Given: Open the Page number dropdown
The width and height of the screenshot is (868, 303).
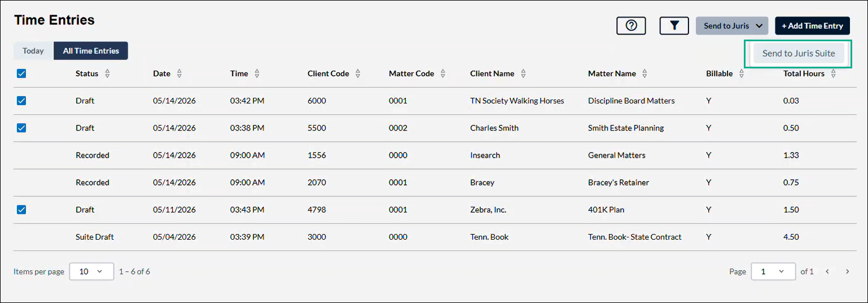Looking at the screenshot, I should point(773,271).
